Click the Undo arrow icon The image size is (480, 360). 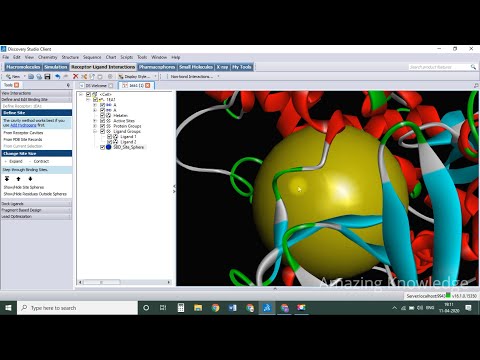(57, 77)
